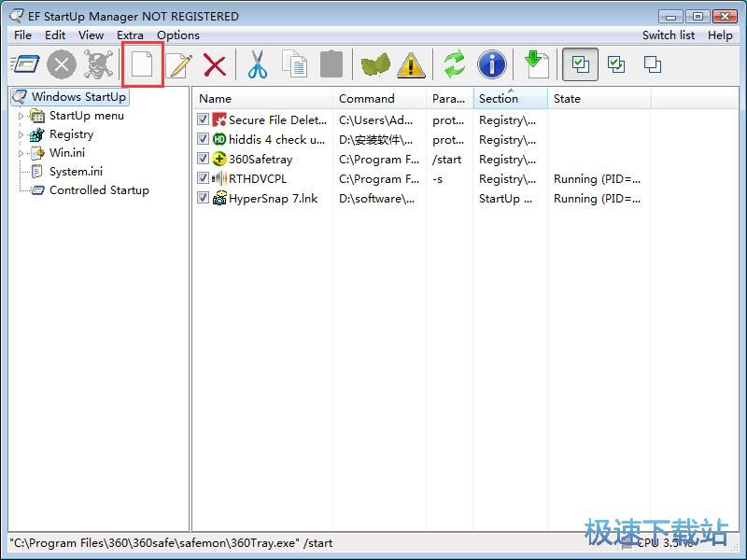Select the RTHDVCPL row name
This screenshot has height=560, width=747.
(x=258, y=179)
